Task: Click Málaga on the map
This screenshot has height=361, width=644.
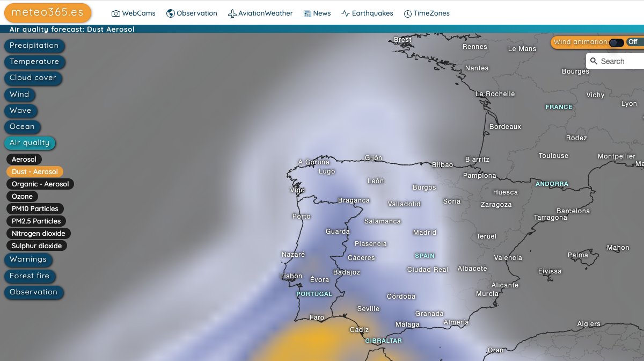Action: point(407,324)
